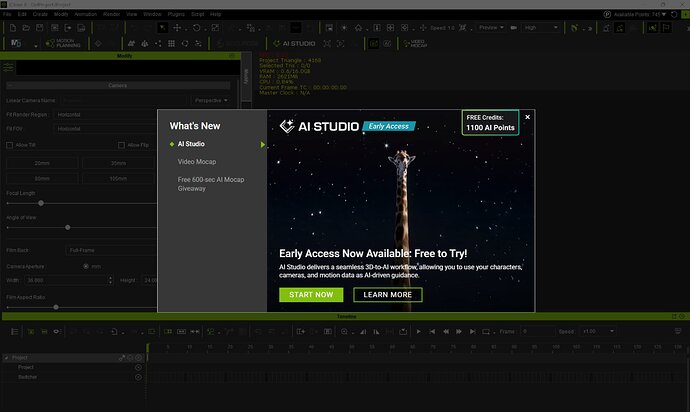This screenshot has height=412, width=690.
Task: Toggle the Allow Tilt checkbox
Action: 10,145
